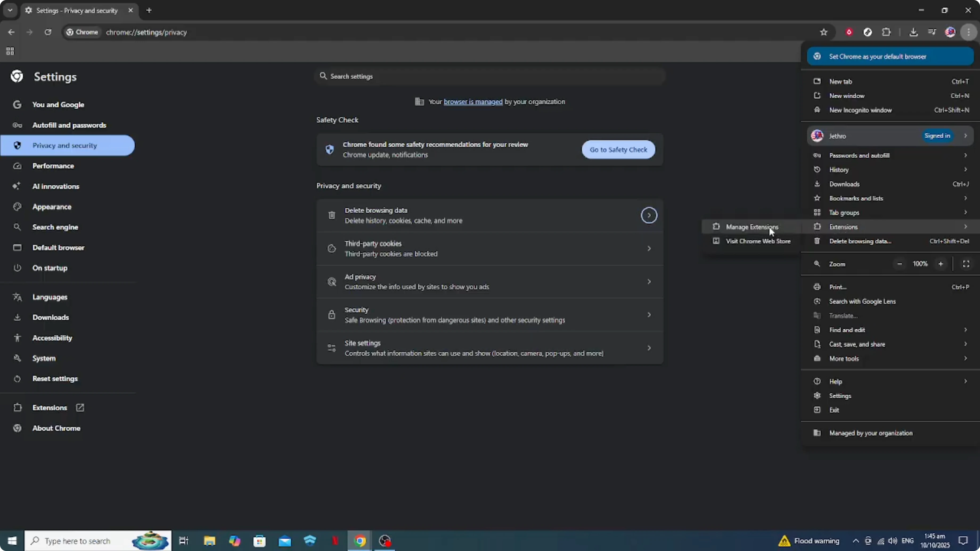This screenshot has width=980, height=551.
Task: Open Downloads from the toolbar icon
Action: 914,32
